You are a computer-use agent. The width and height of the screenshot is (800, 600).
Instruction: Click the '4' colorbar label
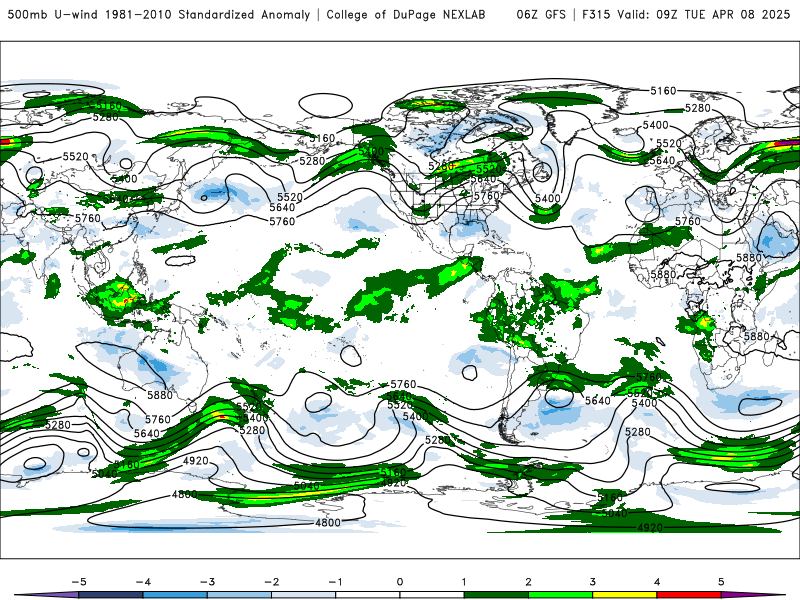pos(657,582)
